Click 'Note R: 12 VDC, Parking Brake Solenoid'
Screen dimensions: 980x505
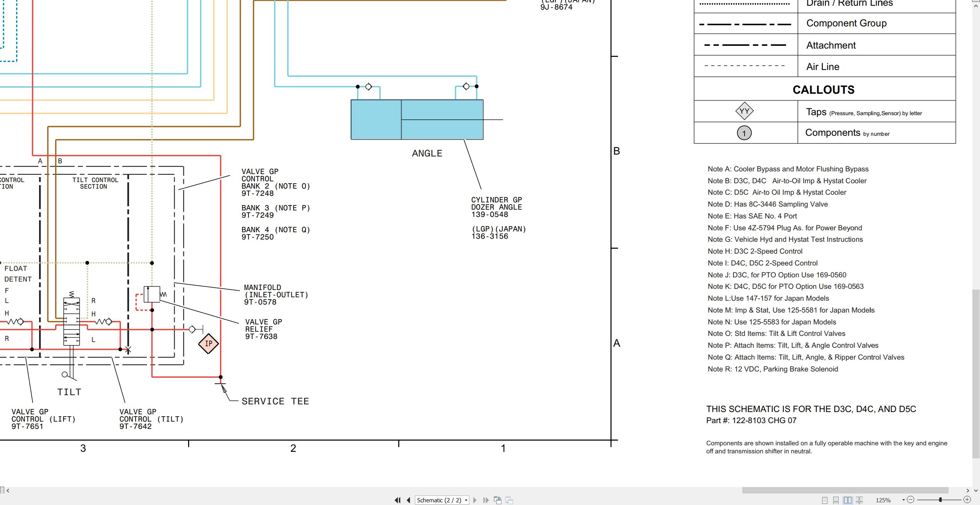click(x=773, y=369)
